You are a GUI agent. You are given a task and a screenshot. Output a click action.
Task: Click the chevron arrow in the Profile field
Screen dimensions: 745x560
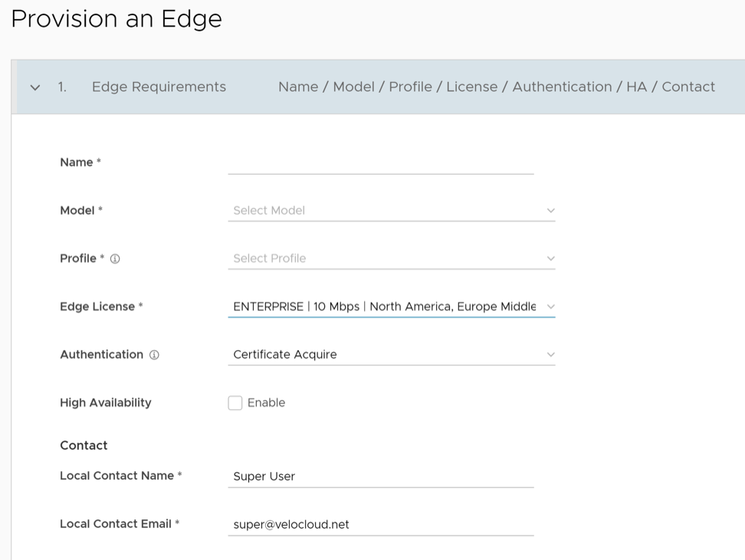pos(550,259)
